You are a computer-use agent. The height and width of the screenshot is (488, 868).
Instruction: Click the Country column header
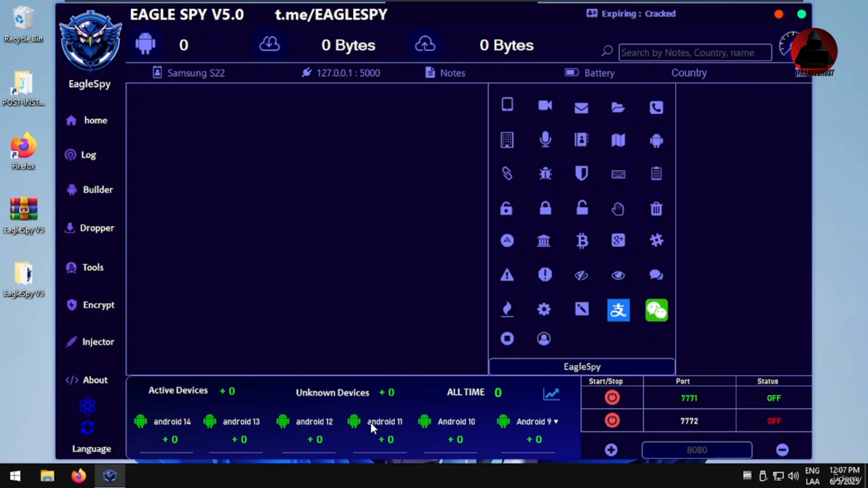(689, 73)
